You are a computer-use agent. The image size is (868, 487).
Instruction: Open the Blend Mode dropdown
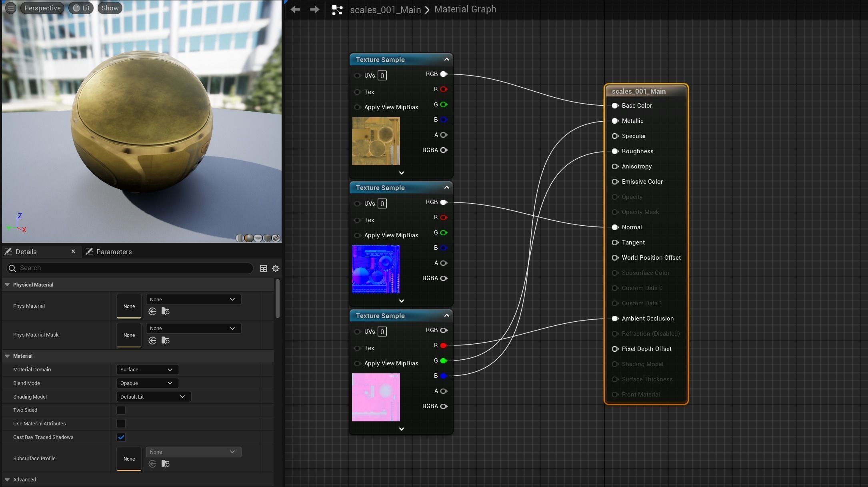147,383
